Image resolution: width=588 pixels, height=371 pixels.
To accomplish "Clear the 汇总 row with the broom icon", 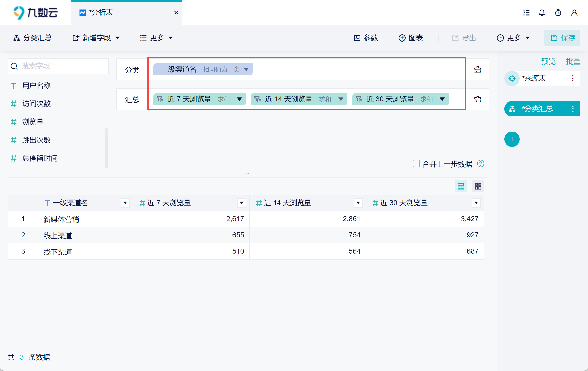I will click(x=477, y=99).
